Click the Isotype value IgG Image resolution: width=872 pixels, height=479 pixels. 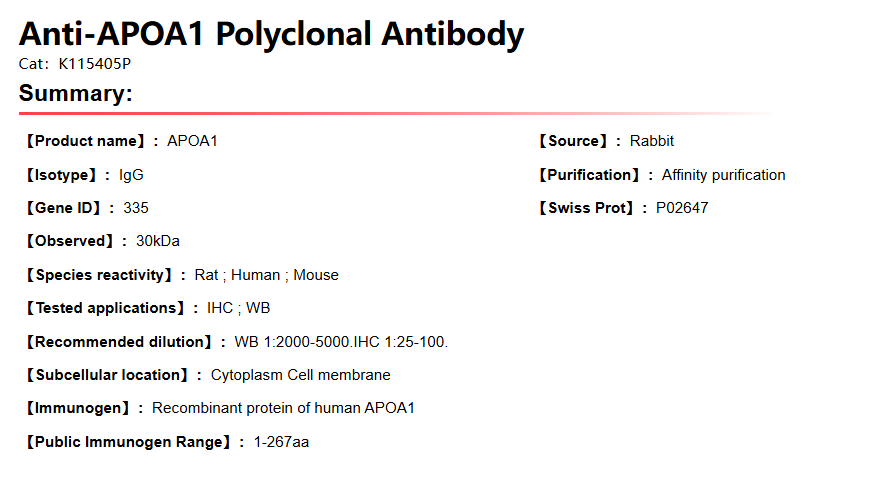click(131, 175)
